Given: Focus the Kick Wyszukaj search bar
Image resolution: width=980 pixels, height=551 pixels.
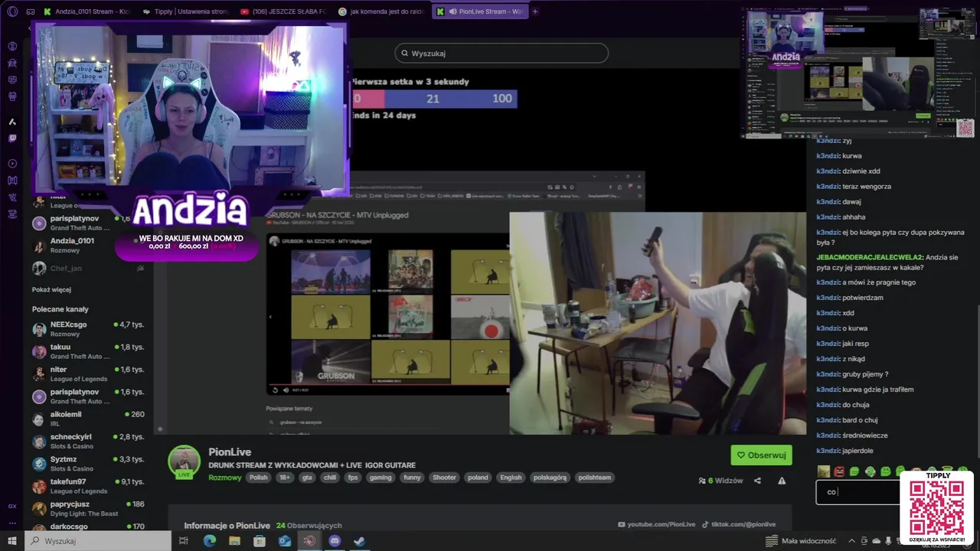Looking at the screenshot, I should (x=501, y=54).
